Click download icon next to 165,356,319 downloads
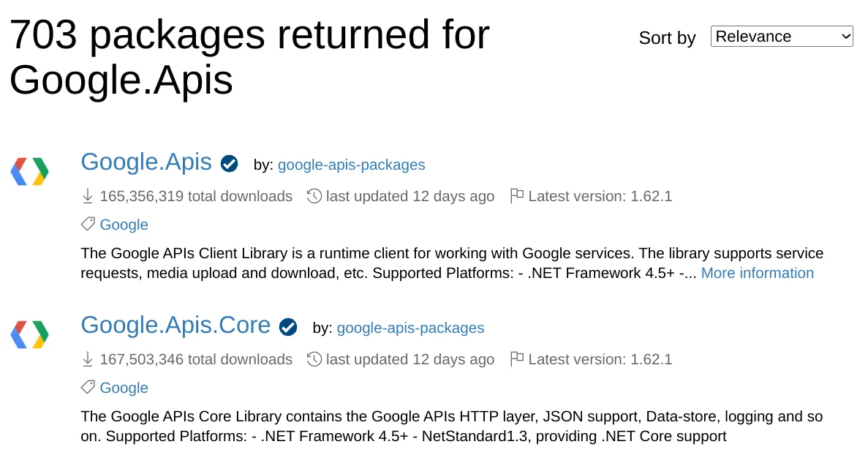Image resolution: width=868 pixels, height=466 pixels. [88, 196]
